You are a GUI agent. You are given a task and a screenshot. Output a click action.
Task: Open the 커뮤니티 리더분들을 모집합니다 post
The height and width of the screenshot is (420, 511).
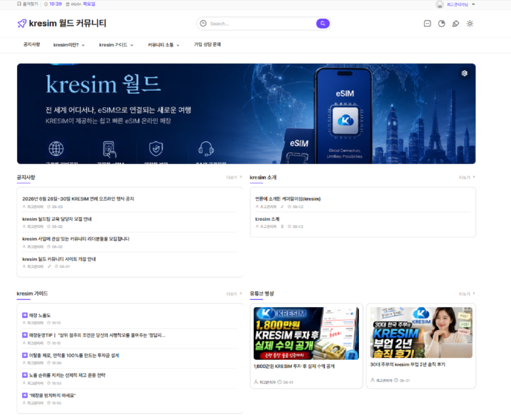coord(75,239)
